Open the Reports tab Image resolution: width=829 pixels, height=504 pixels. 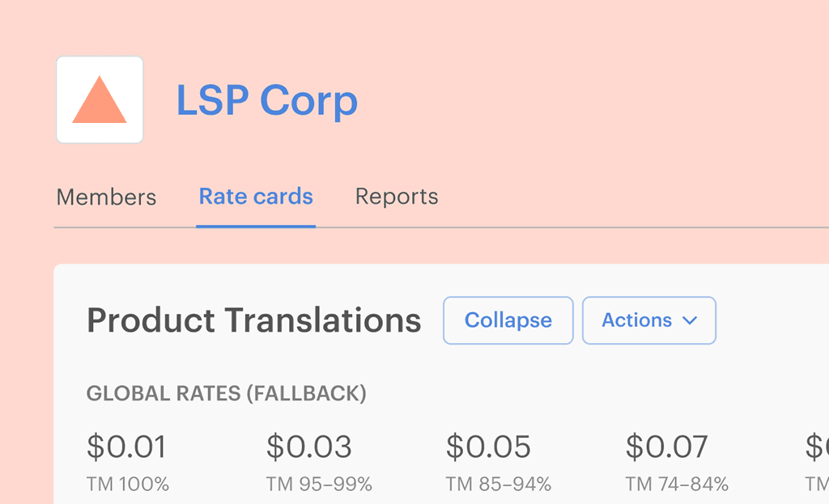(x=397, y=197)
